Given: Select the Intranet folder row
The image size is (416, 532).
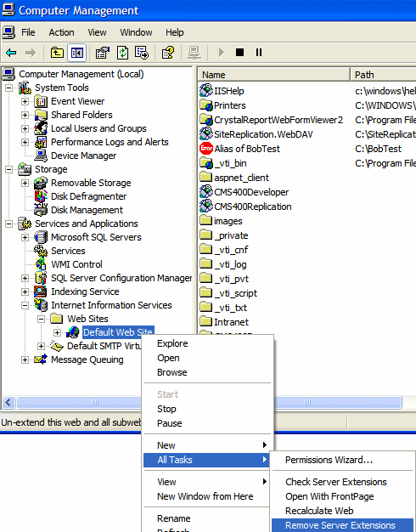Looking at the screenshot, I should 224,321.
